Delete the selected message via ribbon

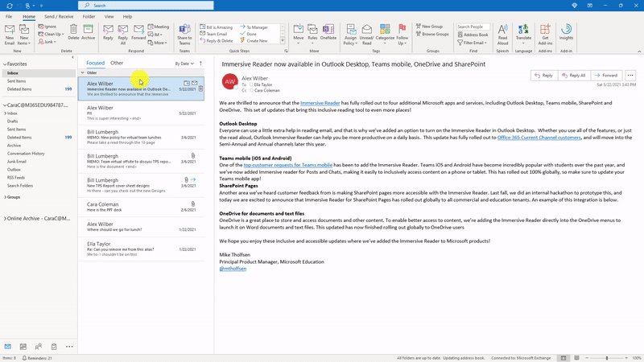pyautogui.click(x=73, y=32)
